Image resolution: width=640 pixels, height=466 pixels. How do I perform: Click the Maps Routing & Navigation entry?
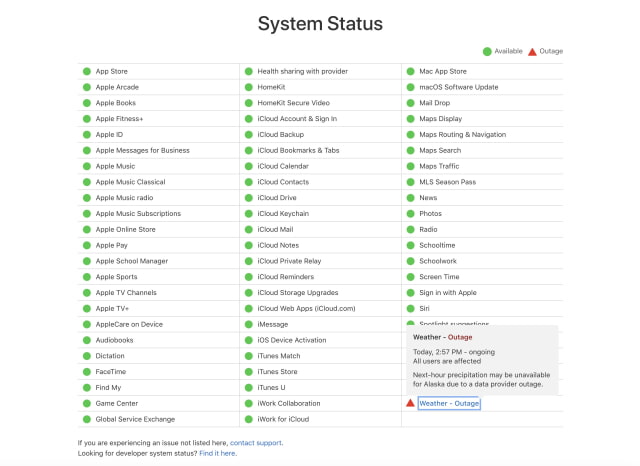pos(462,134)
